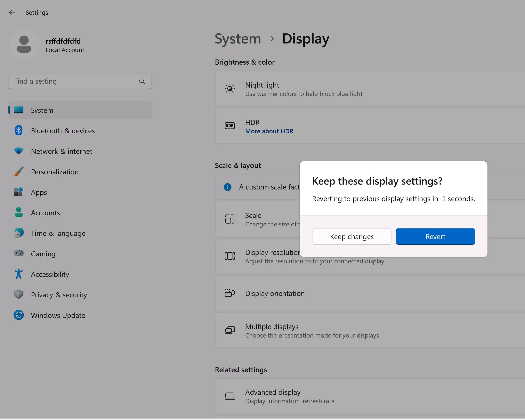Screen dimensions: 525x420
Task: Click the Multiple displays icon
Action: 230,330
